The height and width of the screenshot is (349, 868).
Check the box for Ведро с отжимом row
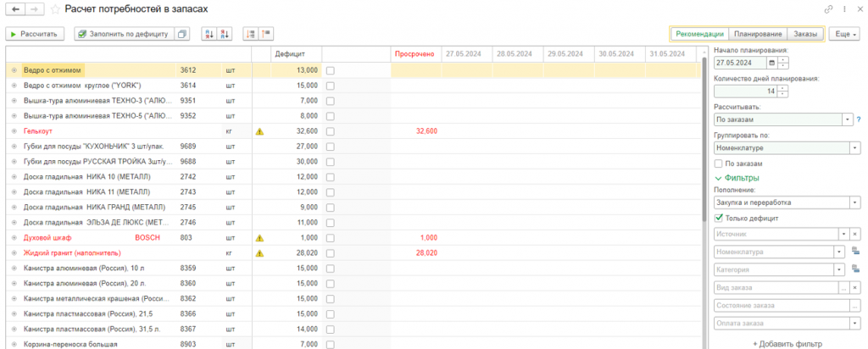pyautogui.click(x=331, y=70)
